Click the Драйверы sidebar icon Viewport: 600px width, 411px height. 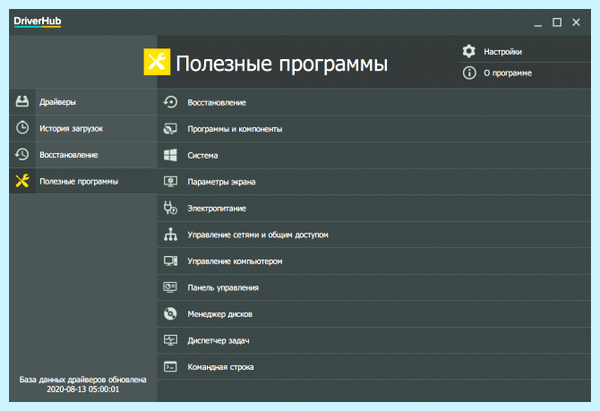[22, 102]
